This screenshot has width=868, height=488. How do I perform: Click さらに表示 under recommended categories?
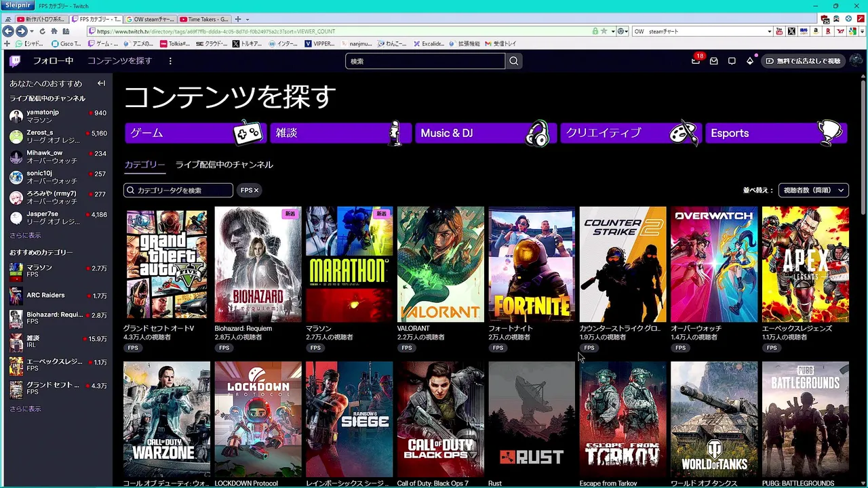pyautogui.click(x=25, y=409)
